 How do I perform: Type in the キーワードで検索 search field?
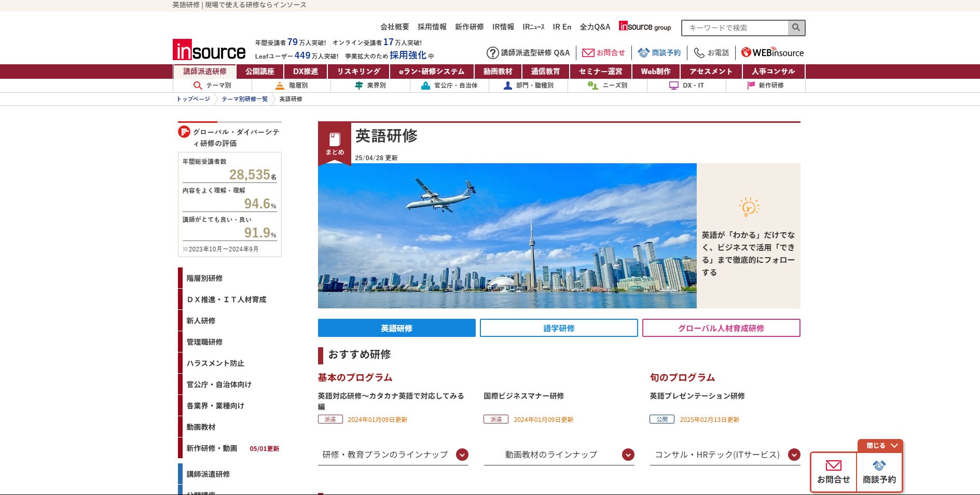tap(735, 28)
